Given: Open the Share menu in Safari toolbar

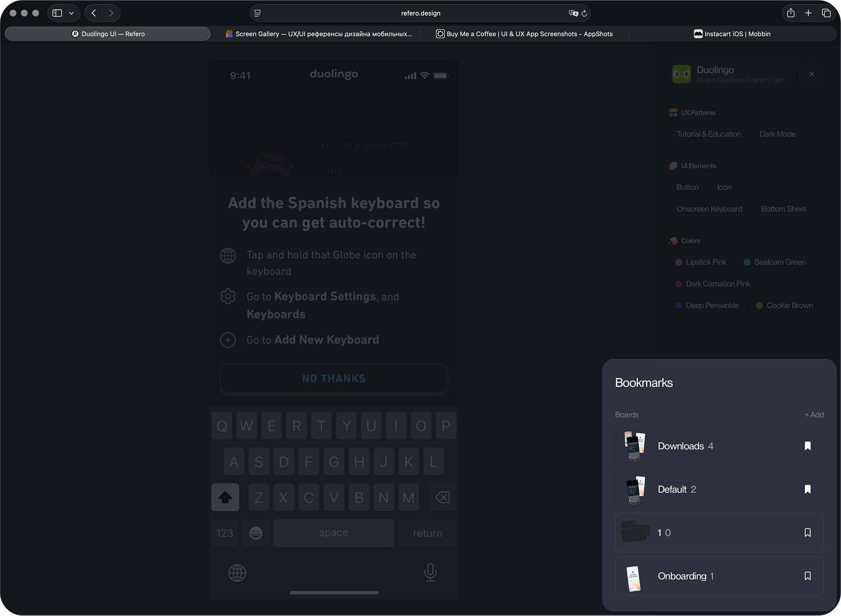Looking at the screenshot, I should coord(791,13).
